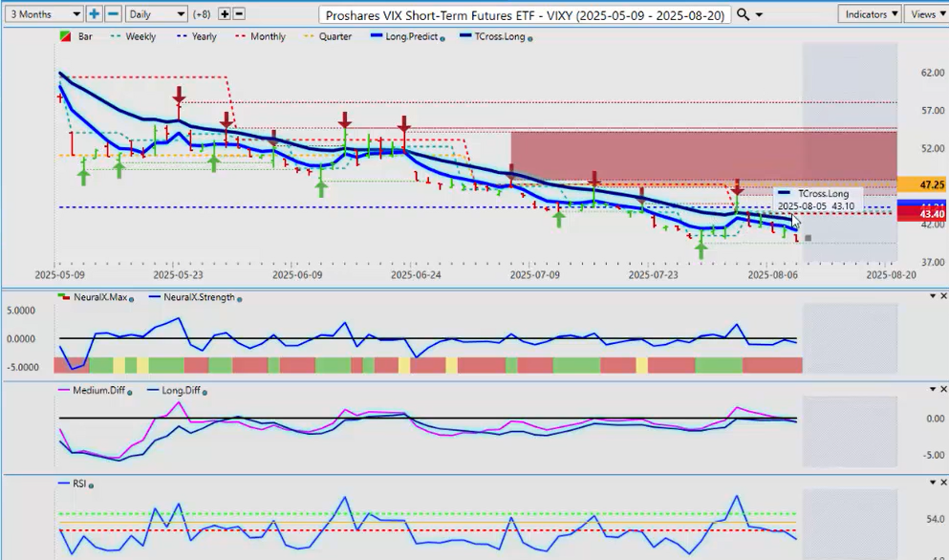The width and height of the screenshot is (949, 560).
Task: Click the blue plus zoom-in button
Action: (x=95, y=14)
